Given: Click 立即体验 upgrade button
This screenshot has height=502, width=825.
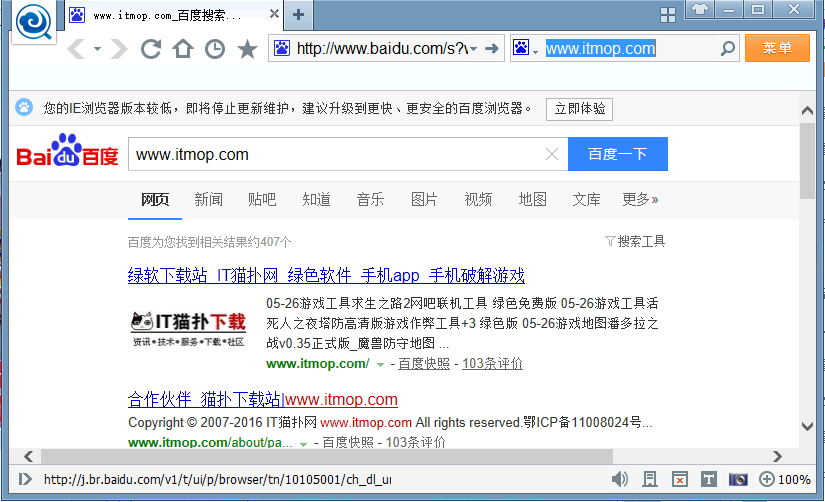Looking at the screenshot, I should pyautogui.click(x=579, y=109).
